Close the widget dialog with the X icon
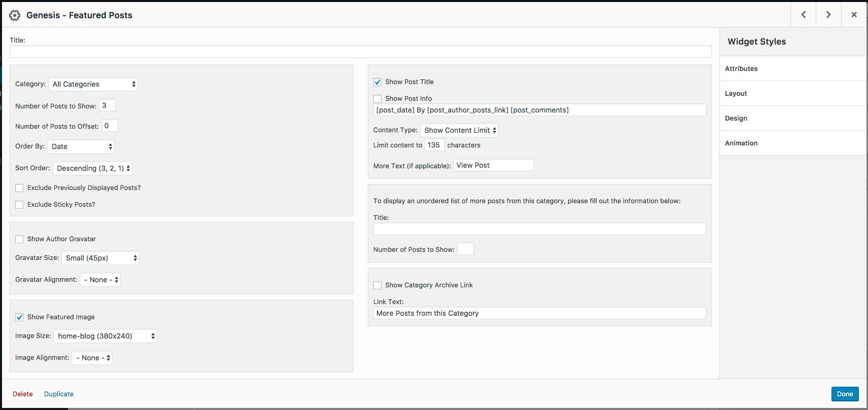 point(854,15)
